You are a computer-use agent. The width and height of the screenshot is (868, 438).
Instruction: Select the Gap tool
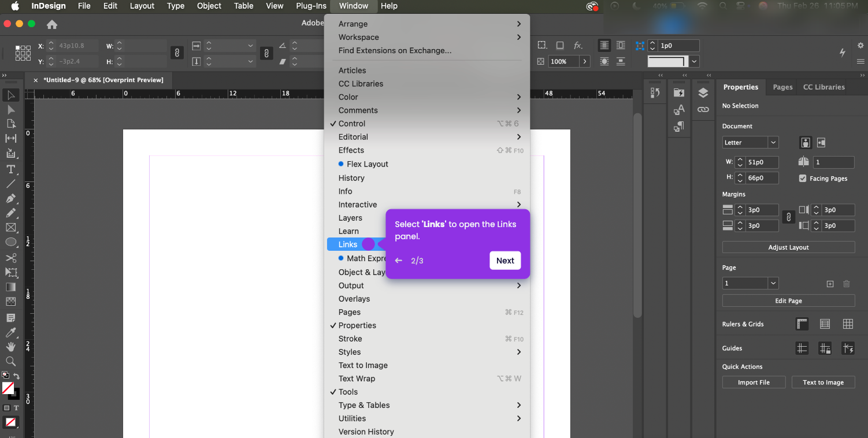coord(11,139)
